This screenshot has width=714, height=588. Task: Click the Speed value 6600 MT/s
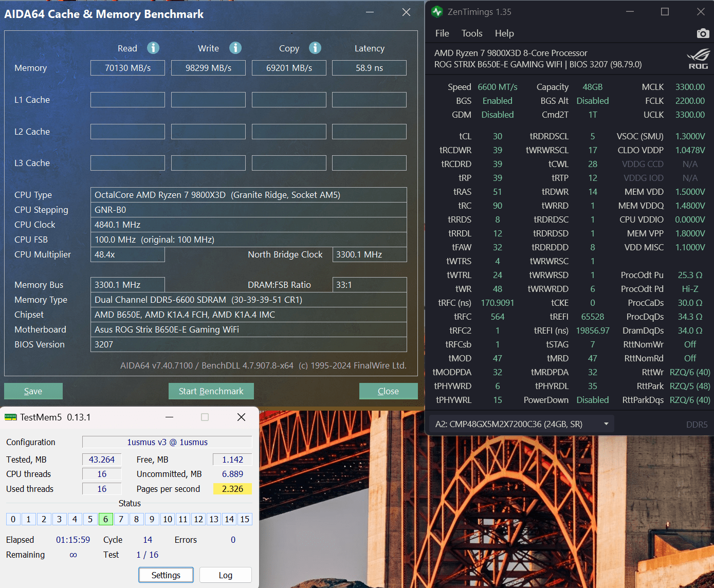(x=498, y=87)
